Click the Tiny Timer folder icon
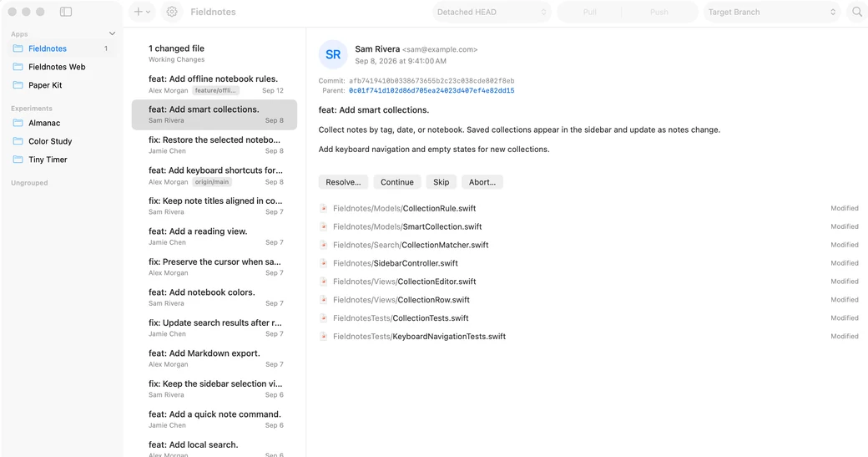 pyautogui.click(x=18, y=160)
